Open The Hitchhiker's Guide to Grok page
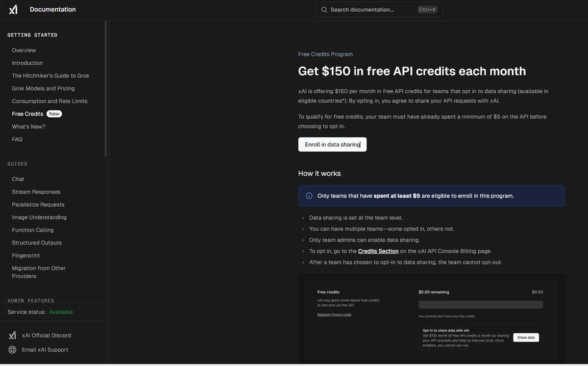Image resolution: width=588 pixels, height=366 pixels. [51, 76]
